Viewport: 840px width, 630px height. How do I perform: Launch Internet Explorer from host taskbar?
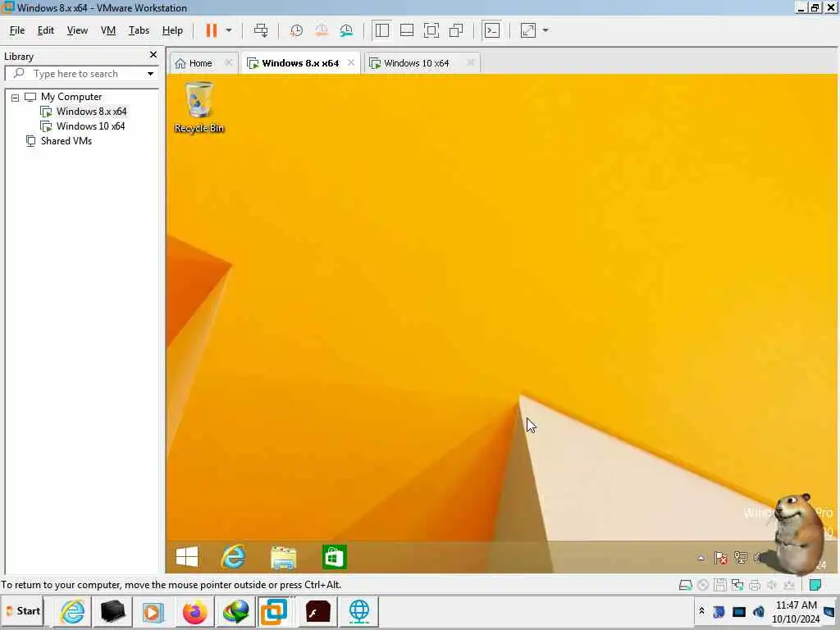coord(72,611)
